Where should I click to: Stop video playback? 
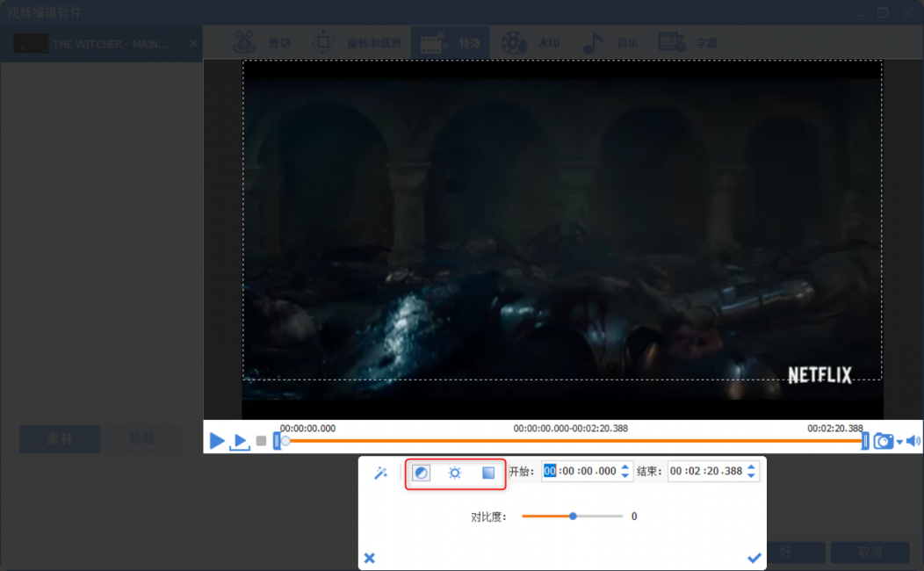click(x=261, y=441)
